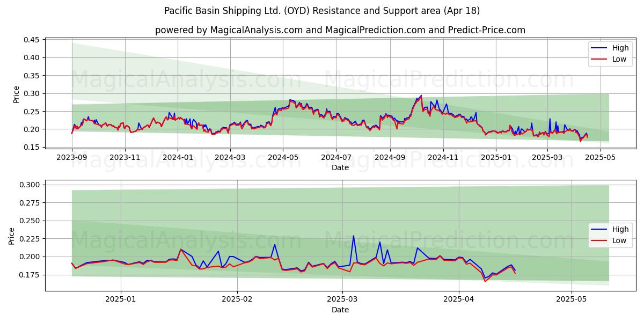The width and height of the screenshot is (644, 322).
Task: Click the '2025-05' tick on upper chart
Action: [x=600, y=158]
